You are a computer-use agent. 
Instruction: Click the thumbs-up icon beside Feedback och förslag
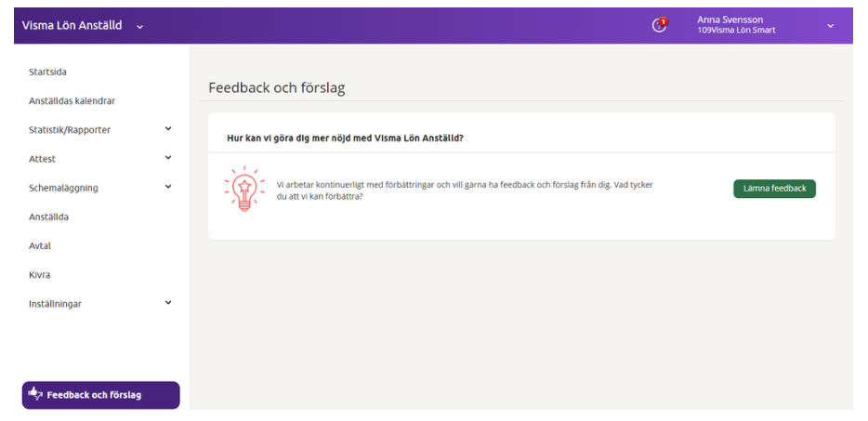tap(35, 394)
